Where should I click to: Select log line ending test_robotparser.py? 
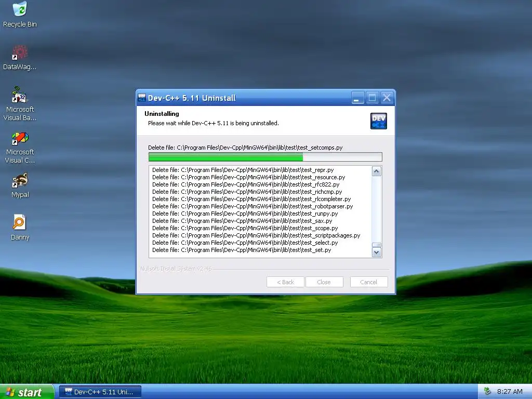(252, 206)
